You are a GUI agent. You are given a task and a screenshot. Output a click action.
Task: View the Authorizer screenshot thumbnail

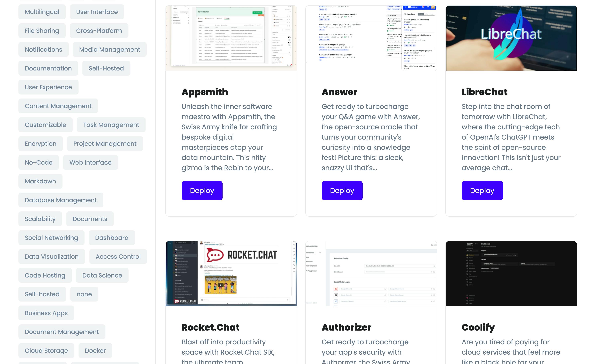[371, 274]
